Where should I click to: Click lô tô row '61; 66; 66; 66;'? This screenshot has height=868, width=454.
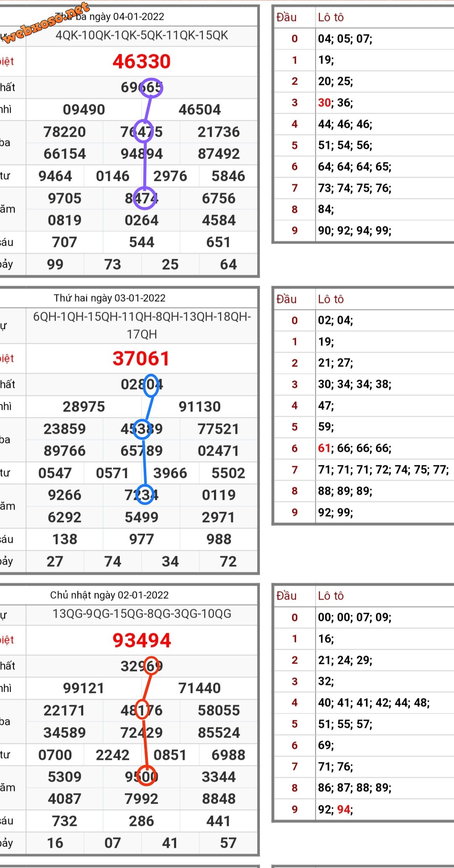tap(354, 449)
